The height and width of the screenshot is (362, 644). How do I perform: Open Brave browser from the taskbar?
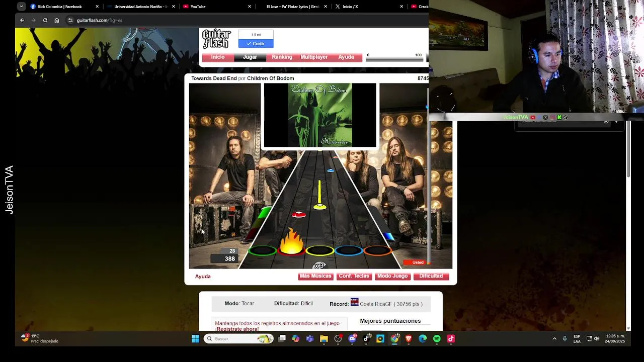409,339
